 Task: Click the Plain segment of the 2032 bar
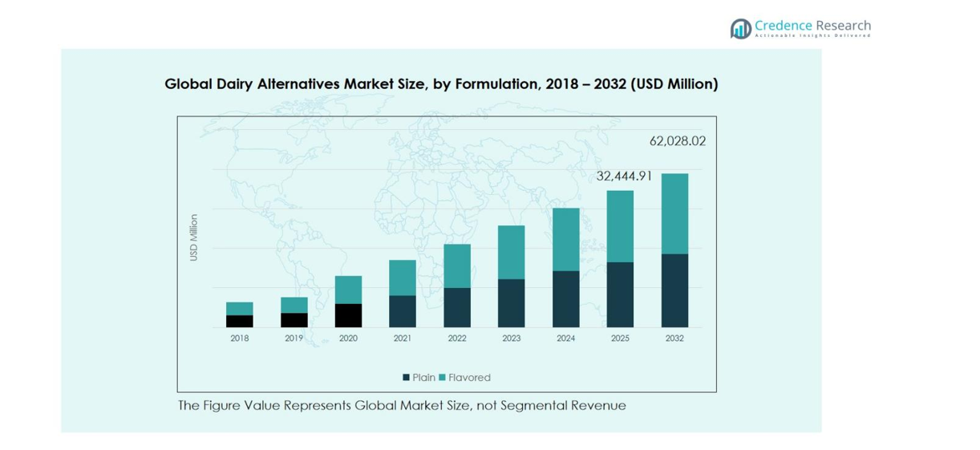tap(674, 290)
